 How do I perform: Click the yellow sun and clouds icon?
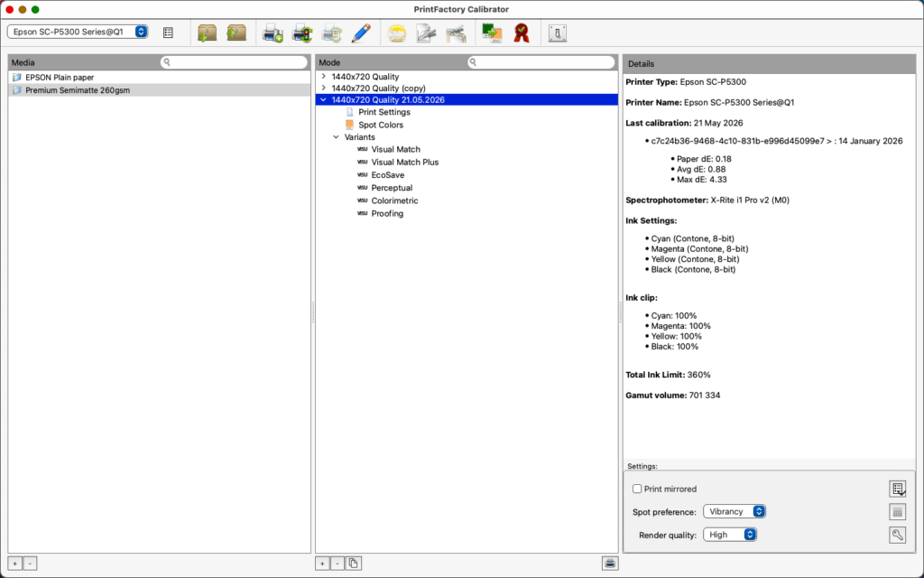(x=397, y=33)
